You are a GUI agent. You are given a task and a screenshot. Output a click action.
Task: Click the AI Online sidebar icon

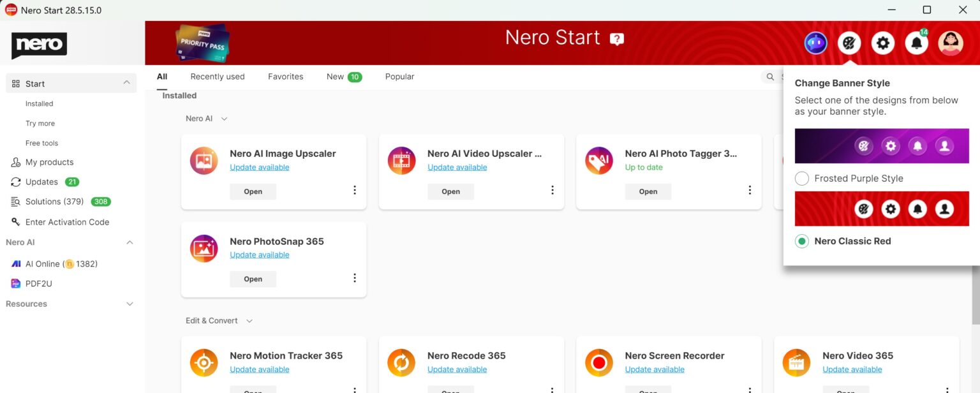tap(15, 263)
